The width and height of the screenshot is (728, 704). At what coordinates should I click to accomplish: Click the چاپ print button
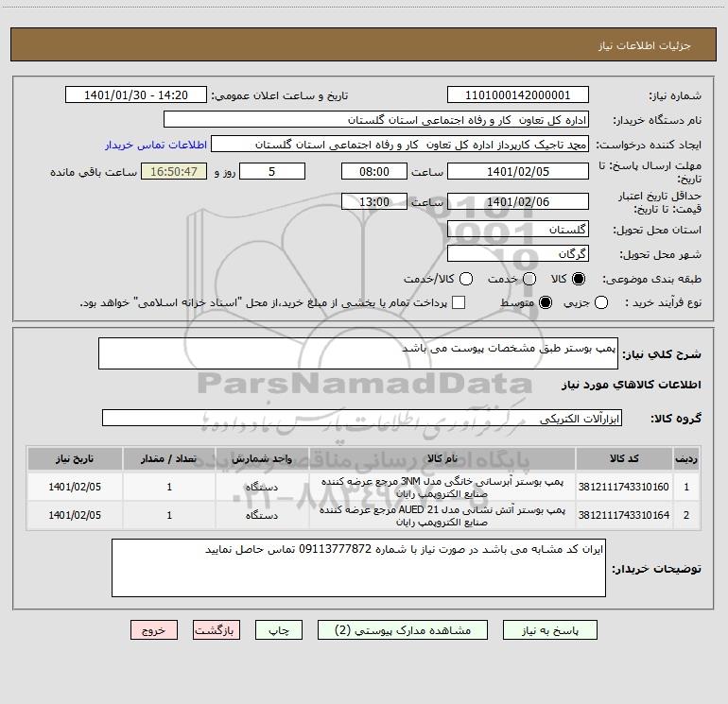(279, 630)
